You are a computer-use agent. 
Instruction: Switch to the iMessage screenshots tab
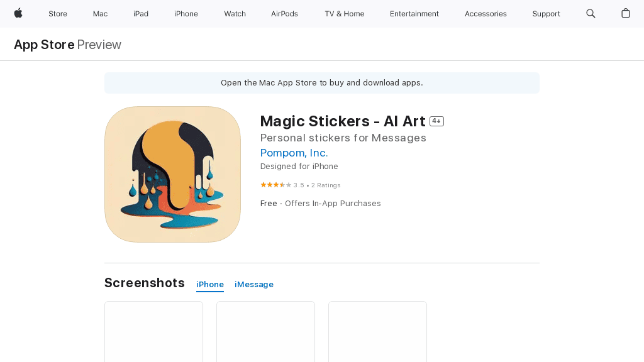pyautogui.click(x=254, y=284)
